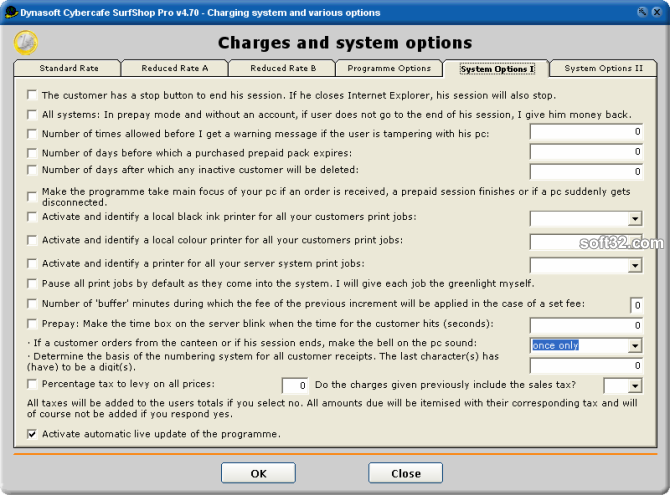
Task: Click the euro coin icon beside the heading
Action: pos(26,43)
